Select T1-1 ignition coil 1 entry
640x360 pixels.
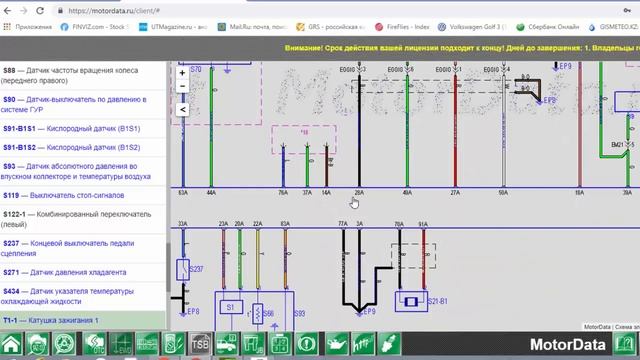83,320
